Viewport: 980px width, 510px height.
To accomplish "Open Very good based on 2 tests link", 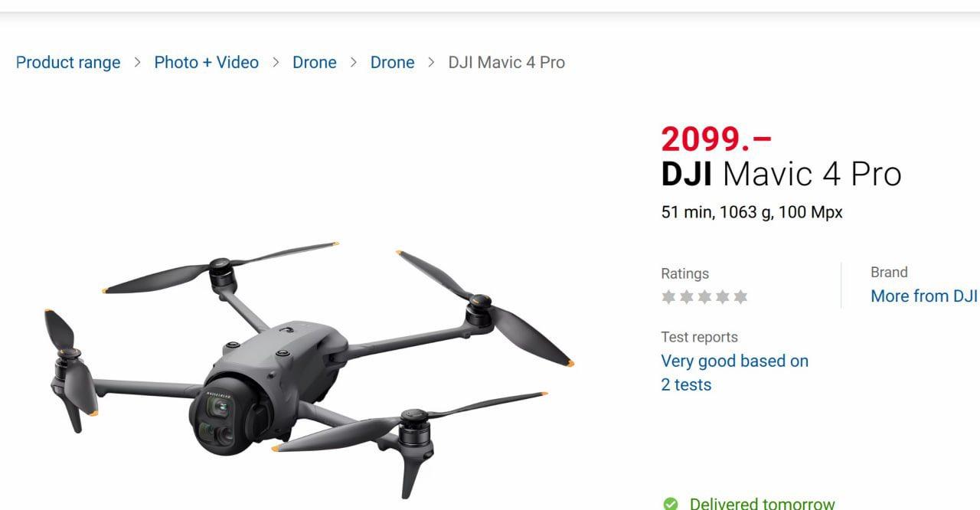I will [735, 373].
